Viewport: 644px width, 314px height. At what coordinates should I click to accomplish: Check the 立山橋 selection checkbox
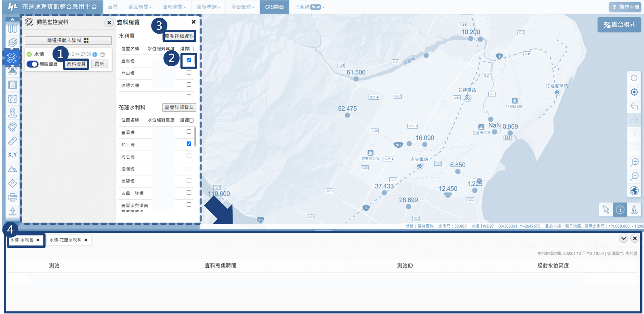[x=189, y=72]
